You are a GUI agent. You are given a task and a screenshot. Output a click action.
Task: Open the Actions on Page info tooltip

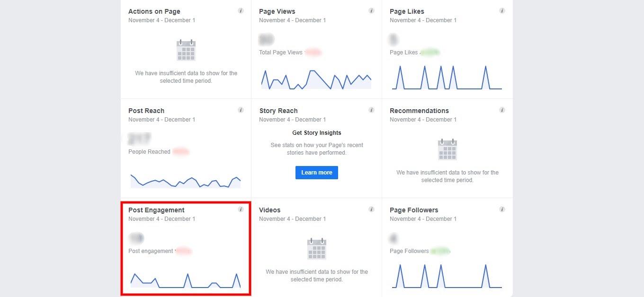(241, 10)
